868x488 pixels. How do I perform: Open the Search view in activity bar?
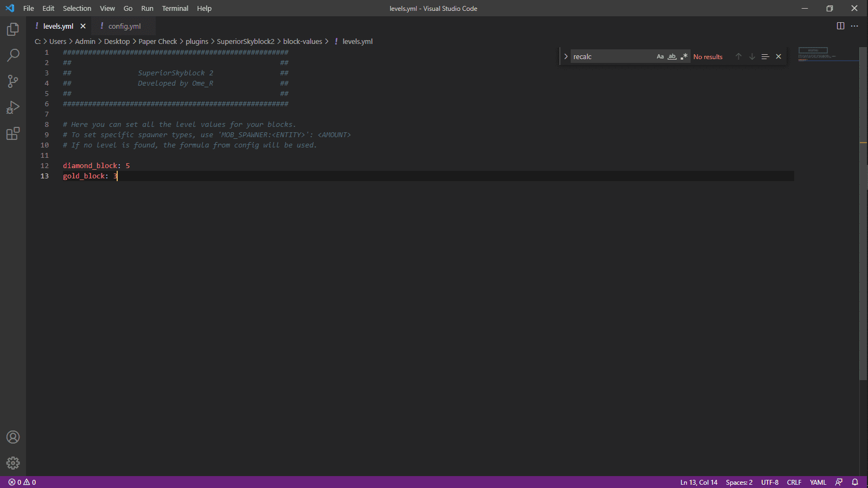pyautogui.click(x=13, y=55)
